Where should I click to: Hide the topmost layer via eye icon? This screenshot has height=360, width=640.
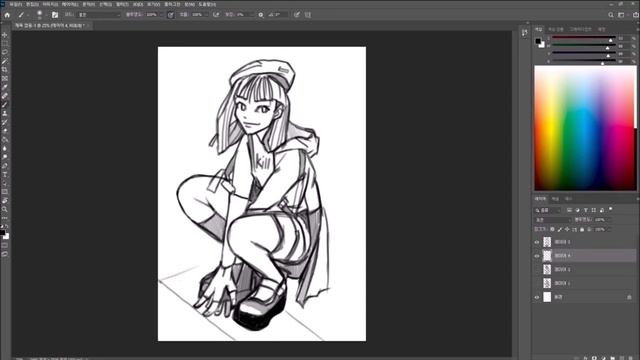(x=537, y=242)
